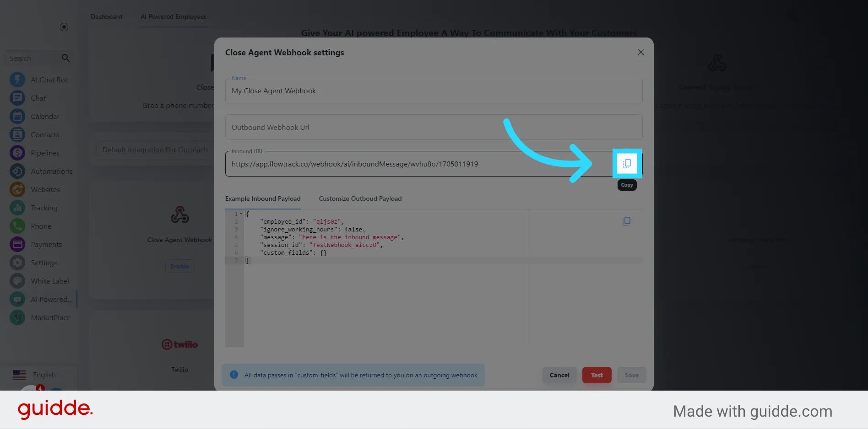Open Default Integration For Outreach dropdown
The width and height of the screenshot is (868, 429).
point(155,150)
